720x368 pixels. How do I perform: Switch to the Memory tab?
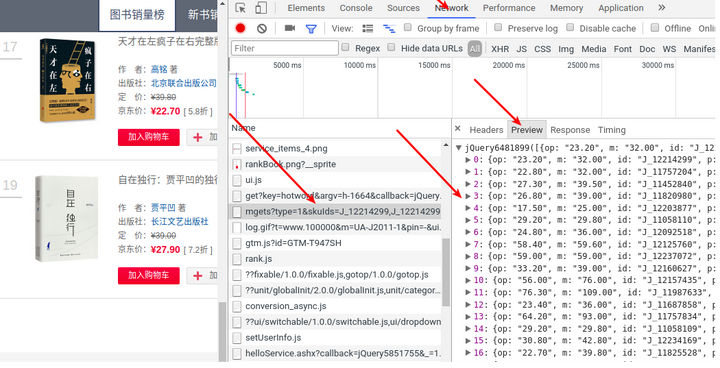(566, 8)
